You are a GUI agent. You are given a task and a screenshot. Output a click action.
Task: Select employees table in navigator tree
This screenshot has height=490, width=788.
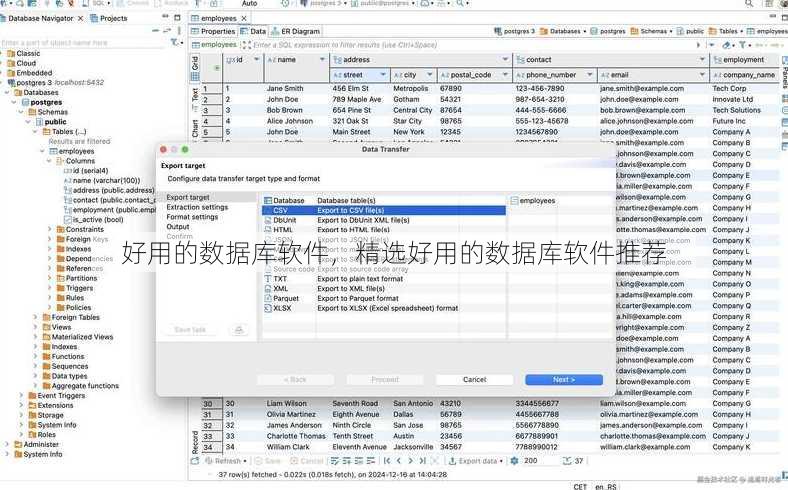[x=72, y=151]
